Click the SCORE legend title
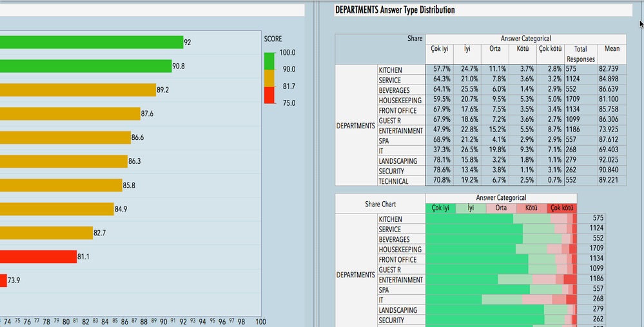Image resolution: width=644 pixels, height=327 pixels. click(273, 39)
